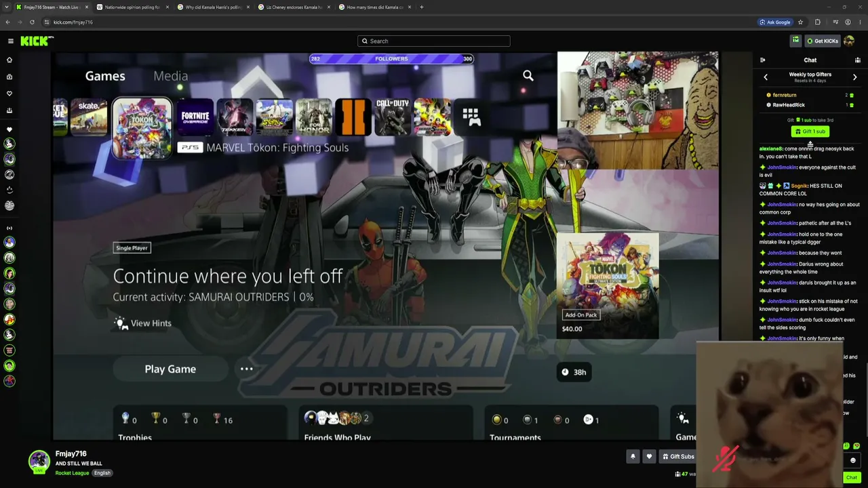
Task: Select the Black Ops II orange tile
Action: 353,117
